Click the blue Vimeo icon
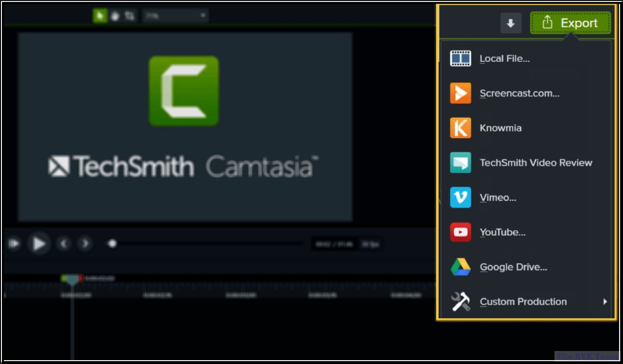This screenshot has width=623, height=364. 460,197
